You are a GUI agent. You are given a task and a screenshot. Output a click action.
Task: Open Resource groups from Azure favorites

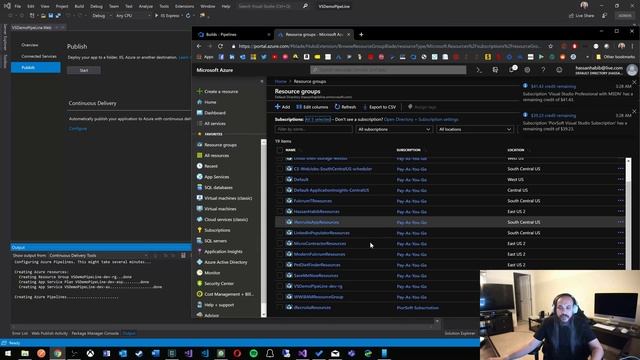point(217,145)
